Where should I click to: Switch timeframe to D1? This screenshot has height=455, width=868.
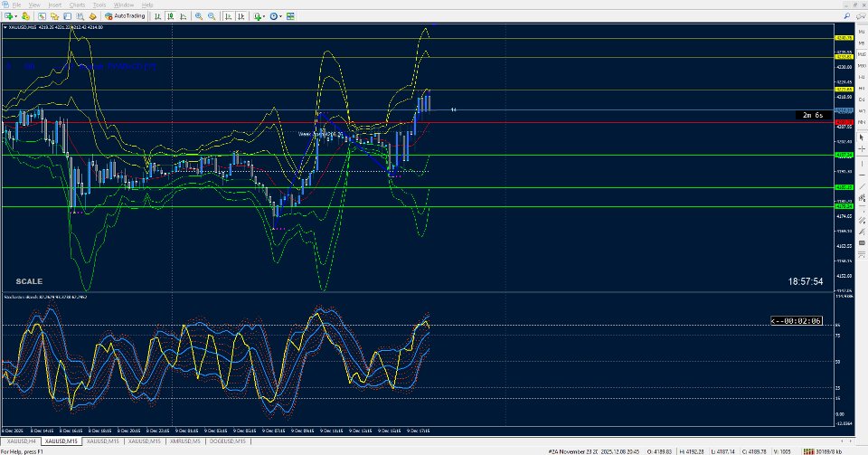pos(862,100)
